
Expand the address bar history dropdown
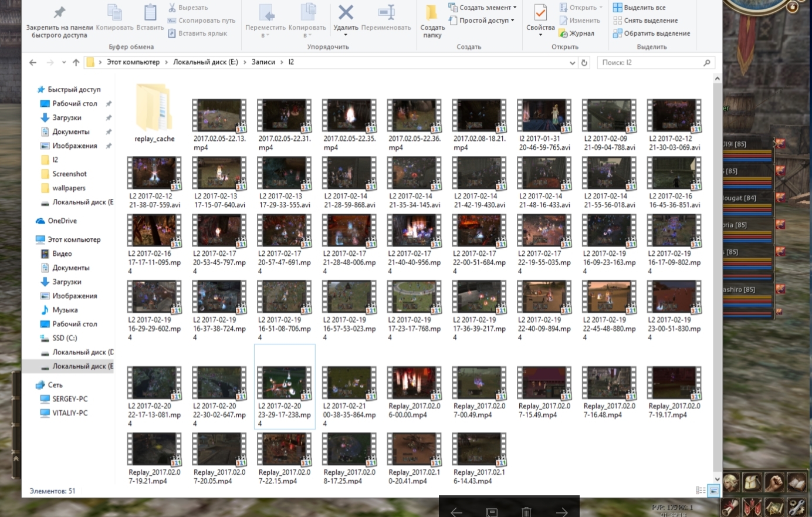click(573, 63)
